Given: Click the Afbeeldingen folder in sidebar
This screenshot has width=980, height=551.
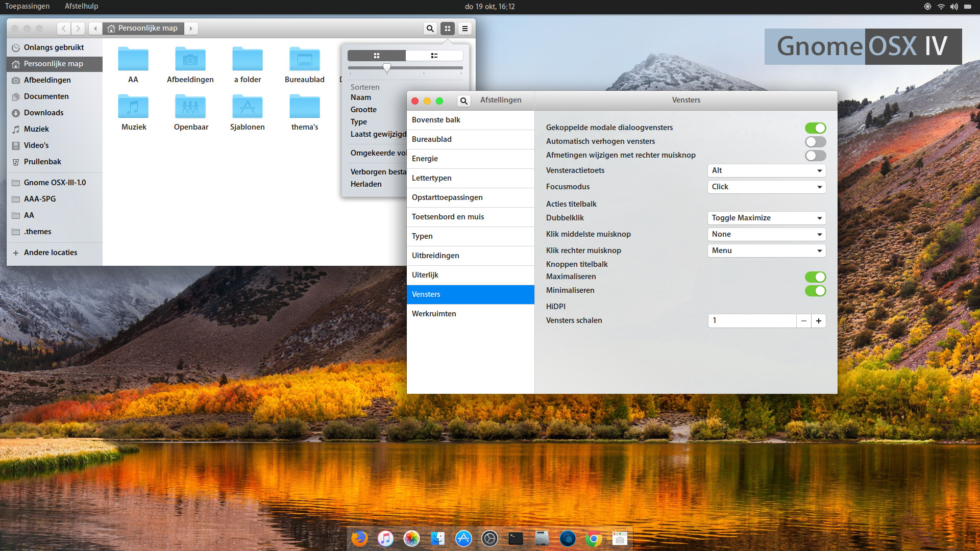Looking at the screenshot, I should coord(47,80).
